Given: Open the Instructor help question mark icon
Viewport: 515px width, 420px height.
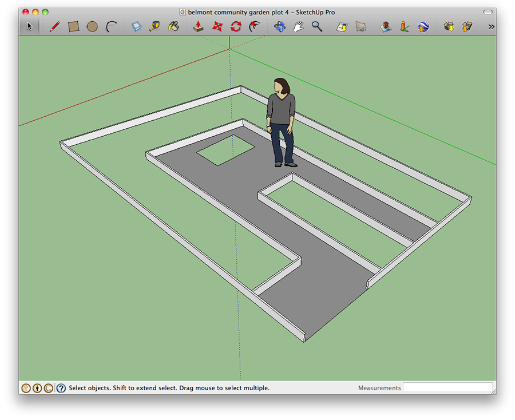Looking at the screenshot, I should click(61, 388).
